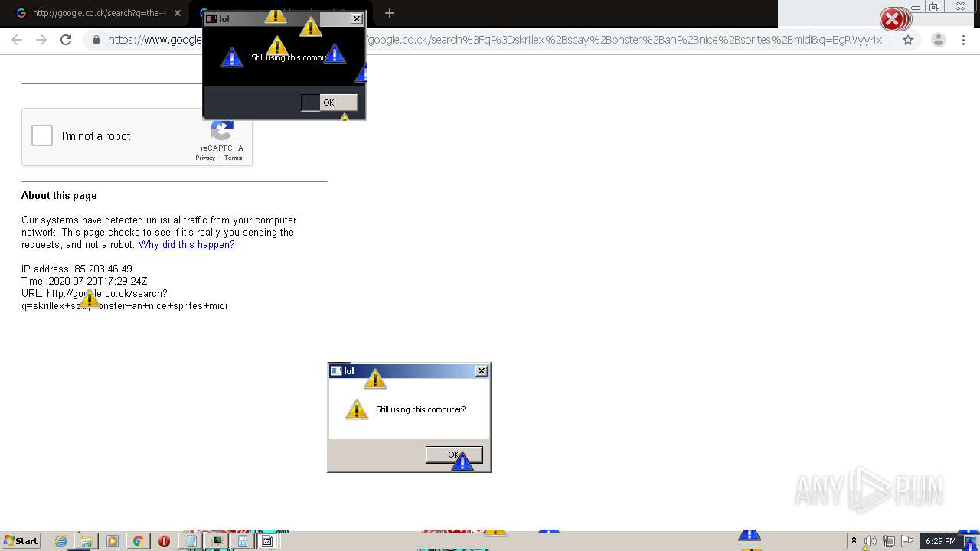Viewport: 980px width, 551px height.
Task: Select the 'Time: 2020-07-20T17:29:24Z' text
Action: 84,282
